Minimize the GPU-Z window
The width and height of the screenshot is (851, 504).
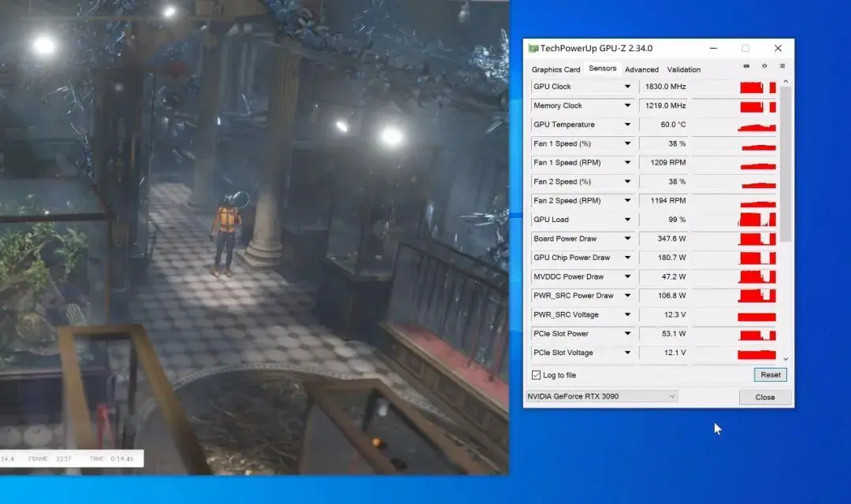pyautogui.click(x=713, y=48)
